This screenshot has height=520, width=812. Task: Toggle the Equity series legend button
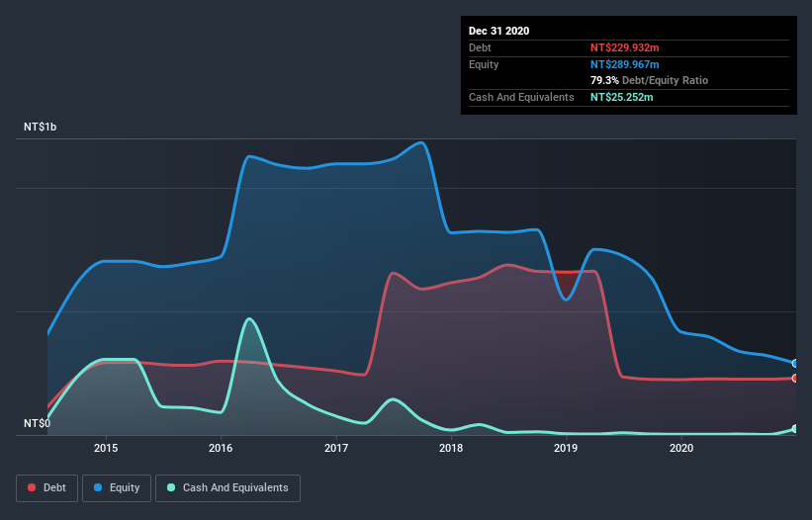coord(117,488)
